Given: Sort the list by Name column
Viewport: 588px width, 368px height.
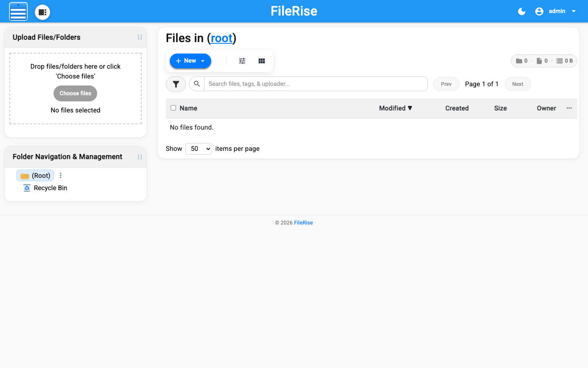Looking at the screenshot, I should pos(188,108).
